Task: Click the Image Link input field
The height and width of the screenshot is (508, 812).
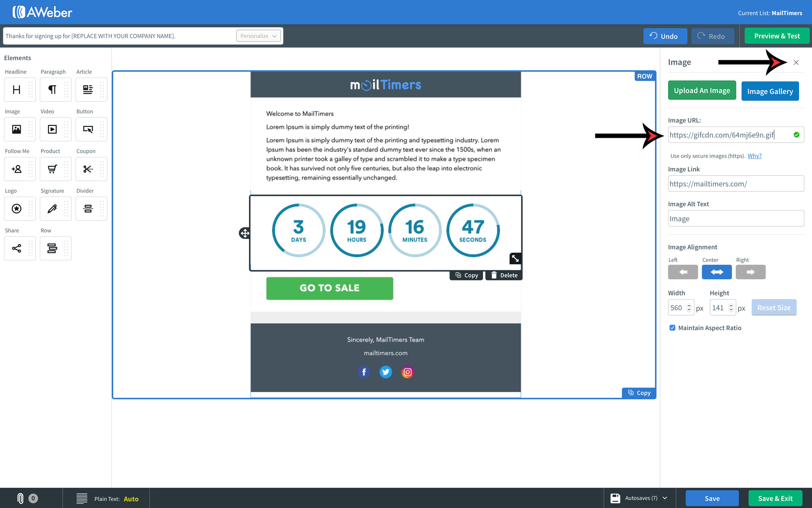Action: 736,184
